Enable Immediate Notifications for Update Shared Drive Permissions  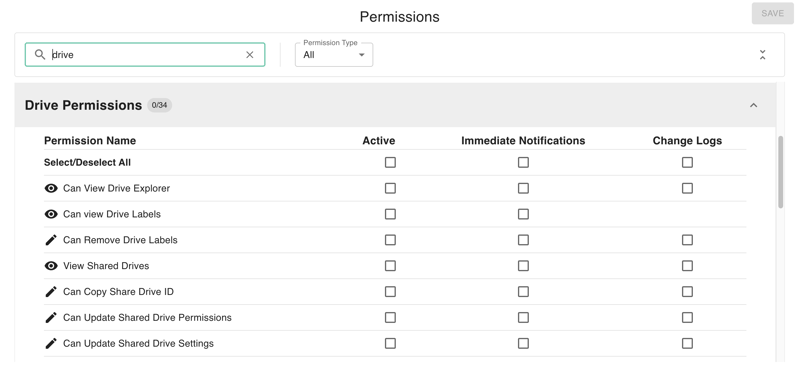pyautogui.click(x=523, y=317)
